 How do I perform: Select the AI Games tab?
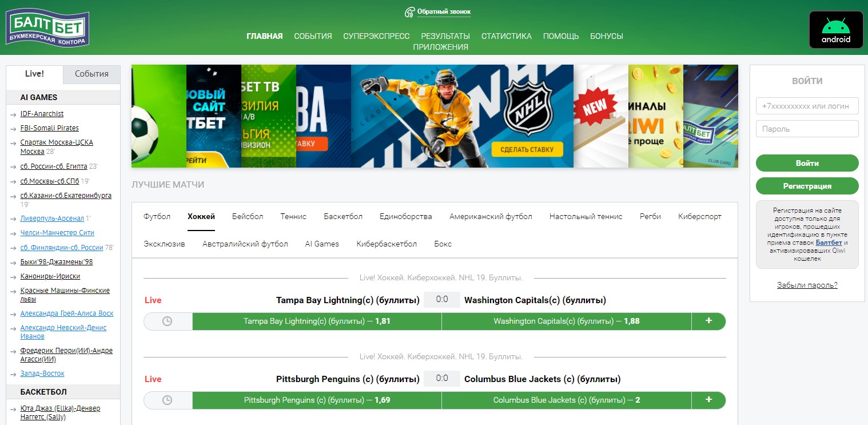click(x=322, y=244)
